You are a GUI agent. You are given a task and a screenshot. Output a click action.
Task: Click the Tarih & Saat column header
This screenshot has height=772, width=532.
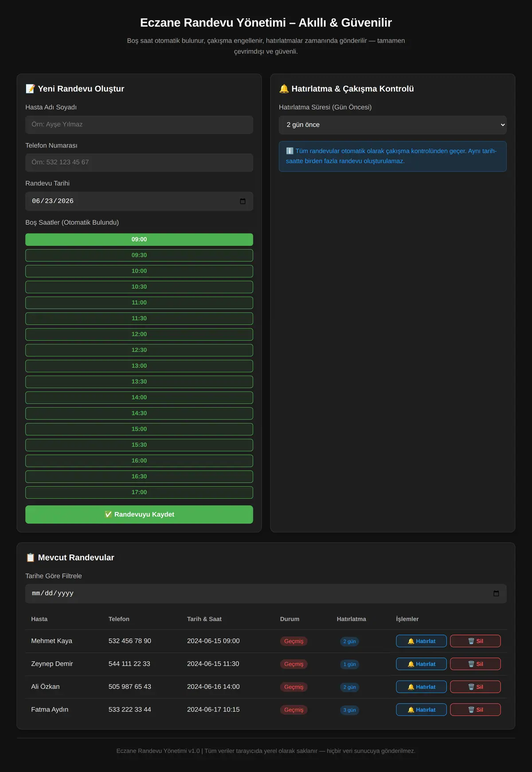(204, 619)
